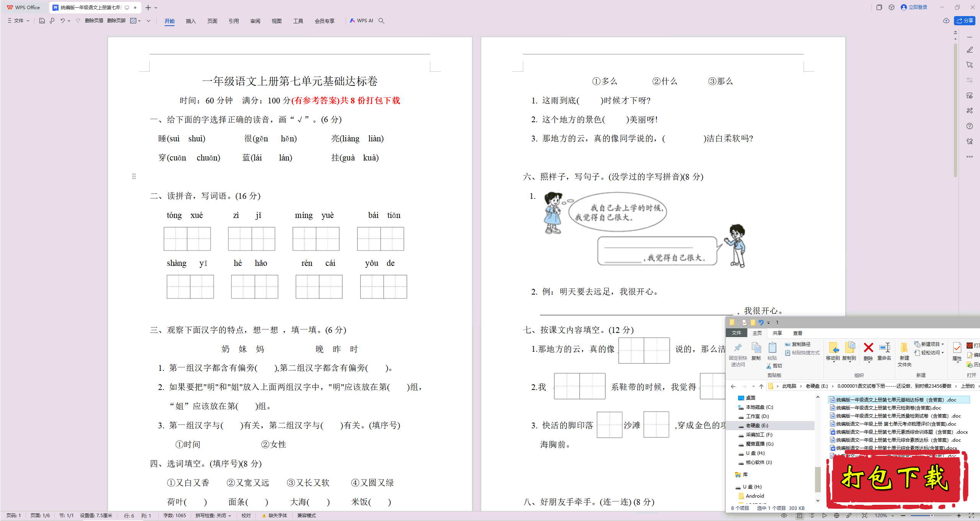980x521 pixels.
Task: Open the 插入 ribbon tab
Action: 191,21
